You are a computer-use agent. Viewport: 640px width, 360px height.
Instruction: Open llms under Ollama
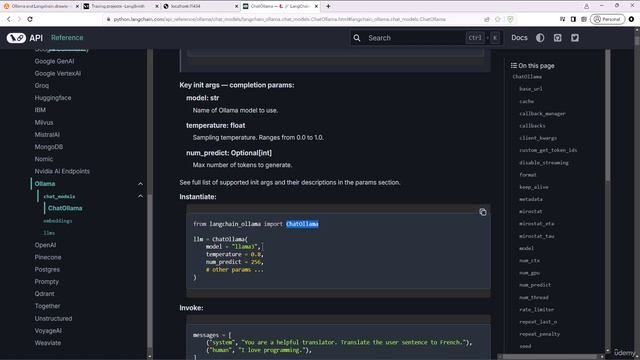click(49, 233)
